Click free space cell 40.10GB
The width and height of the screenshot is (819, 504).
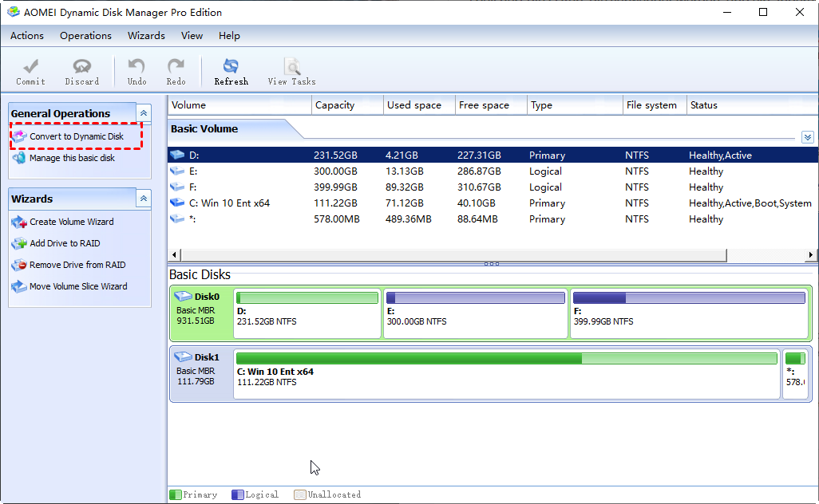(x=477, y=203)
